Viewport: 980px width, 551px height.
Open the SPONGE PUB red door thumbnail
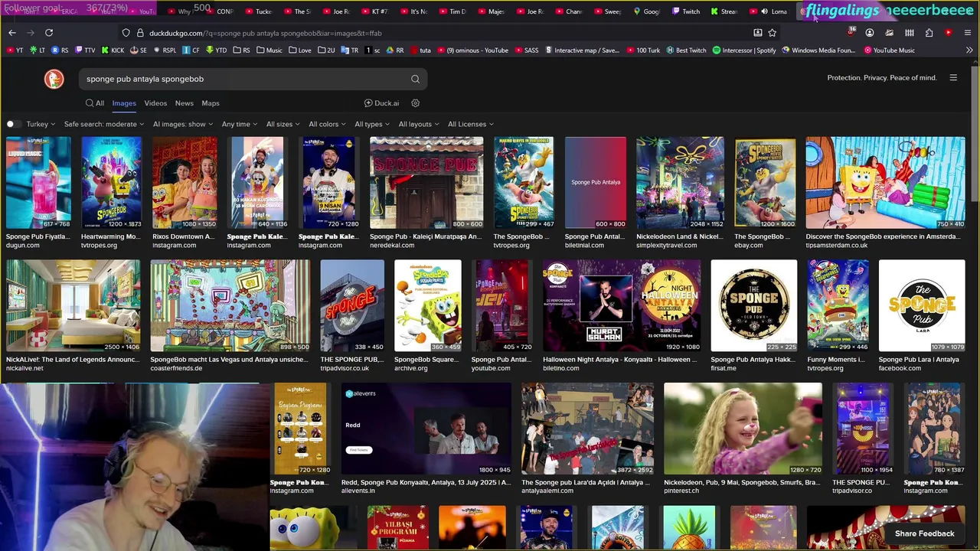[x=426, y=183]
